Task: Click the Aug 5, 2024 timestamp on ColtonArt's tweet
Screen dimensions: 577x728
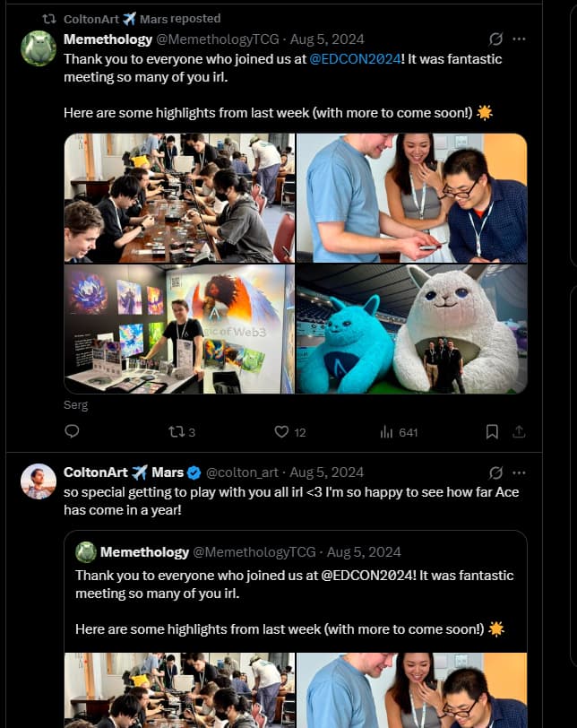Action: (x=326, y=472)
